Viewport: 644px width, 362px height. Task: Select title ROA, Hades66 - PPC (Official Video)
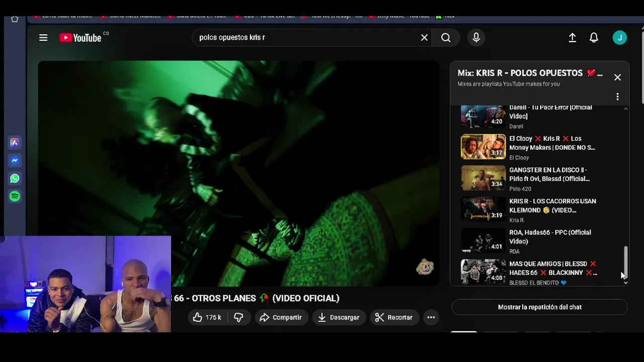(x=550, y=237)
